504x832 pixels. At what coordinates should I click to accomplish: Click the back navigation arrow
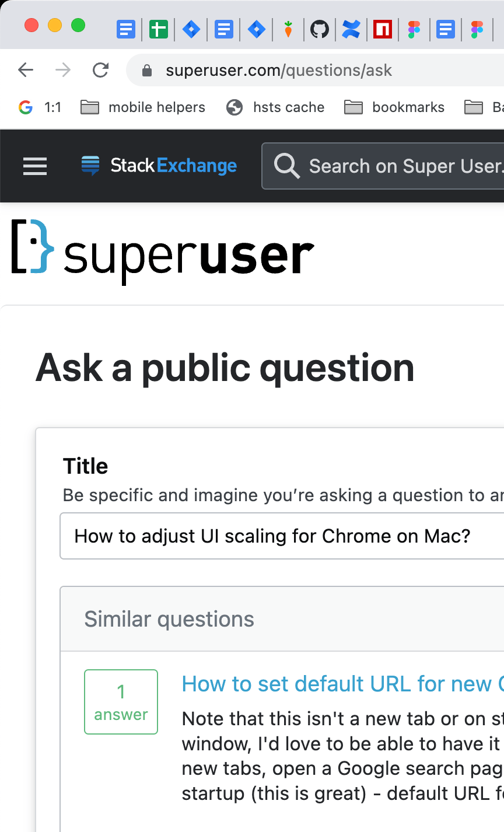click(x=25, y=69)
